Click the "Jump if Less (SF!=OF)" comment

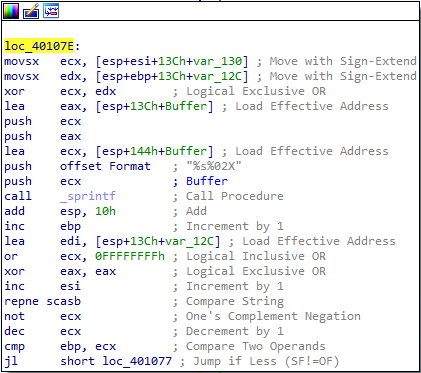266,361
